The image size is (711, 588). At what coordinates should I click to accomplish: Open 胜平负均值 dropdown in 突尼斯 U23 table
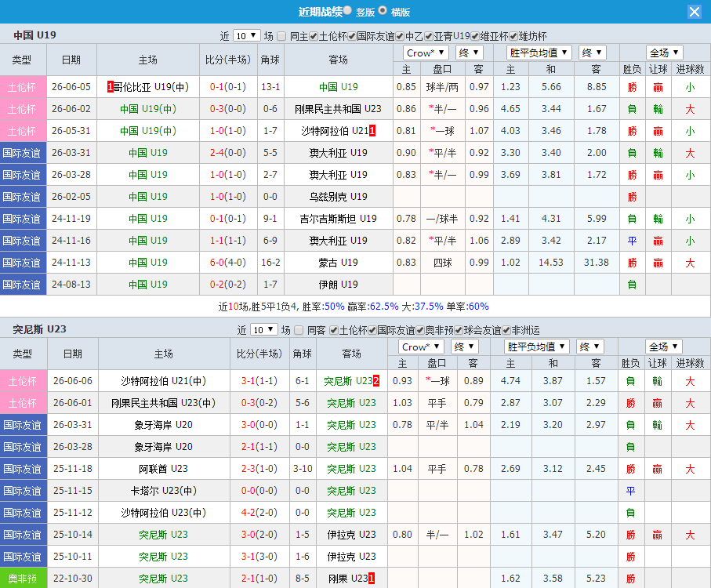tap(536, 347)
